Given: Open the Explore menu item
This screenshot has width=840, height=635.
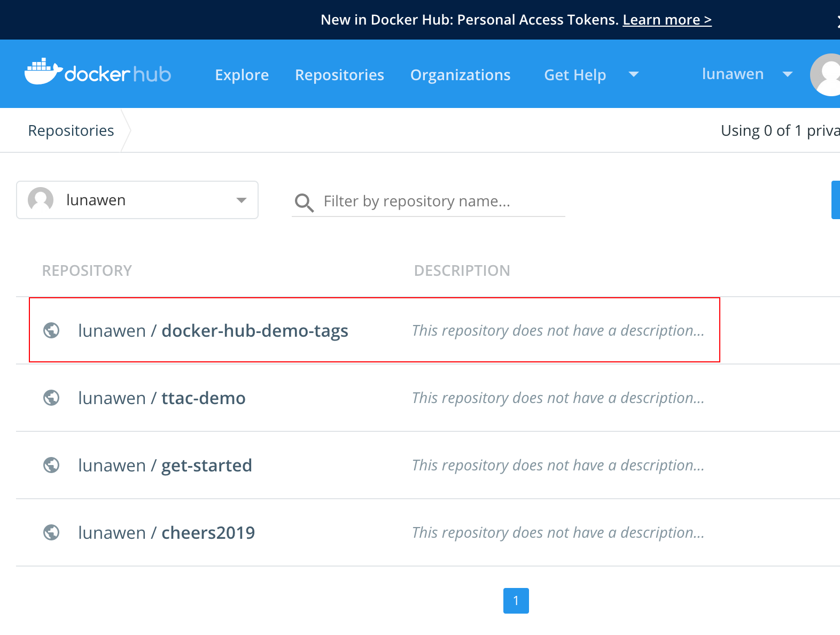Looking at the screenshot, I should [x=242, y=75].
